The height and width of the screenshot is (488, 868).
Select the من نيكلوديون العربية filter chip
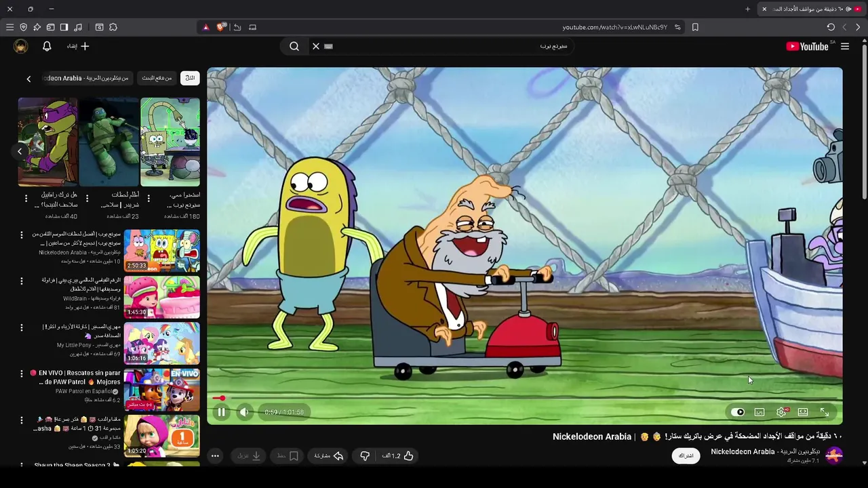tap(87, 78)
